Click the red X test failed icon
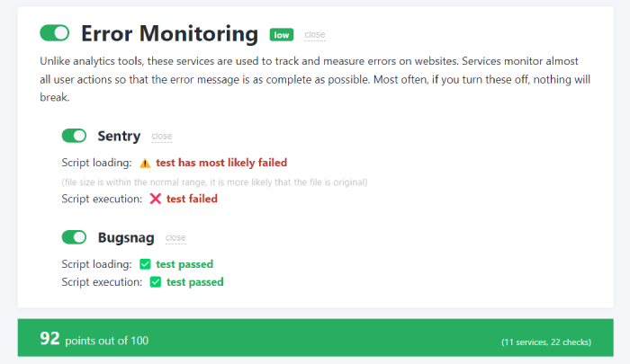The width and height of the screenshot is (630, 364). pos(156,199)
